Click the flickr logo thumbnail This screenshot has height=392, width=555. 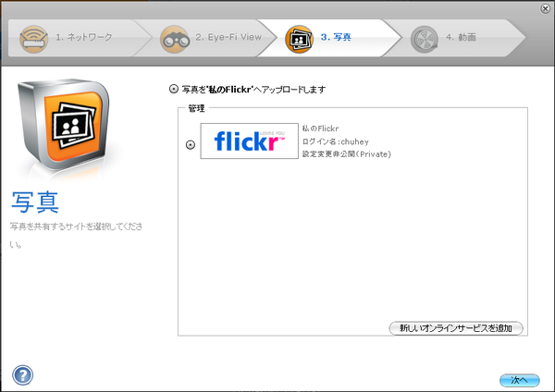(249, 141)
